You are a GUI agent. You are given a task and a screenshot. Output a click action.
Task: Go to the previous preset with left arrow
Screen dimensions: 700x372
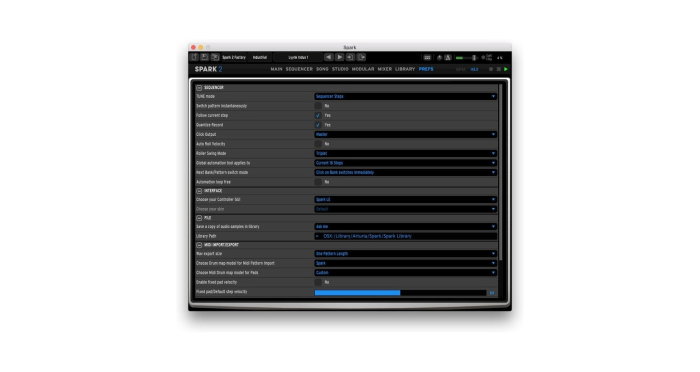[x=329, y=57]
